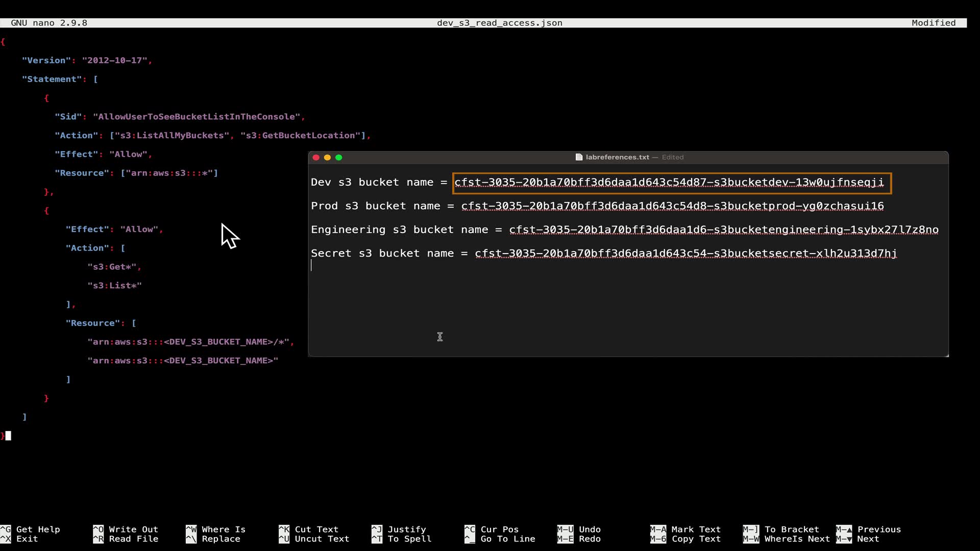
Task: Click the green zoom button of labreferences window
Action: pos(338,157)
